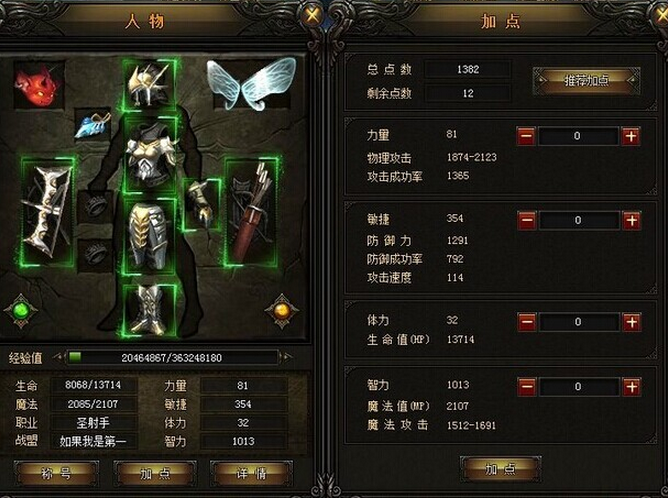This screenshot has height=498, width=668.
Task: Click the helmet equipment slot
Action: [149, 86]
